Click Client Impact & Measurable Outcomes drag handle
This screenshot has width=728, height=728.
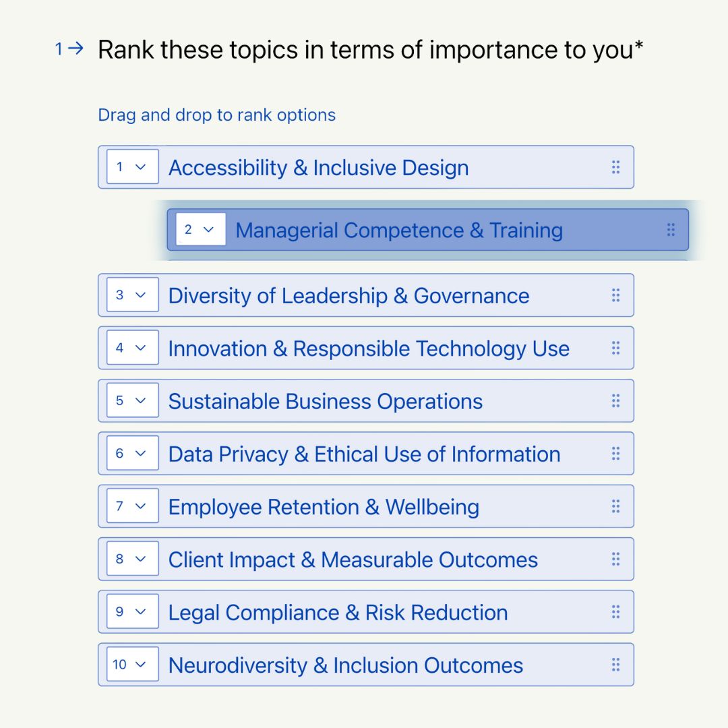pos(615,559)
